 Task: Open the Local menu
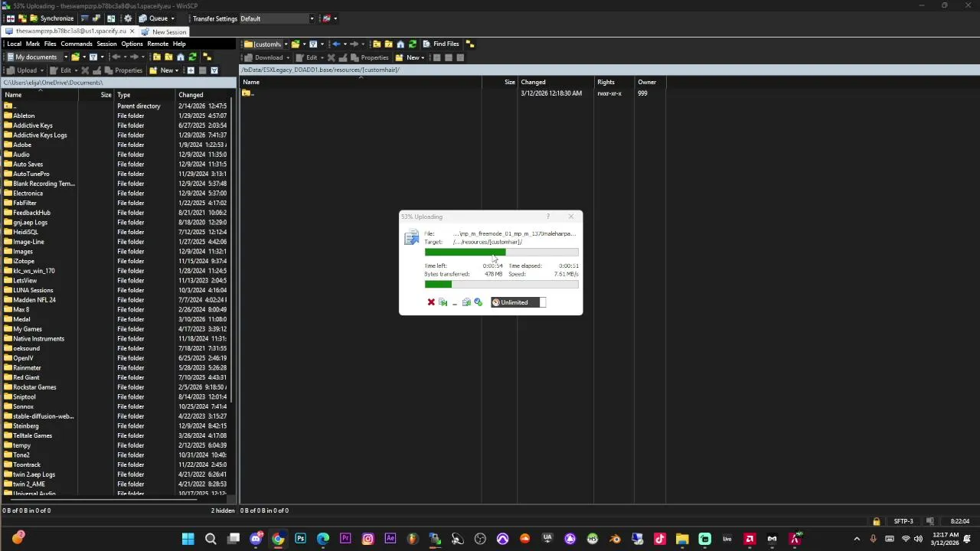coord(14,44)
